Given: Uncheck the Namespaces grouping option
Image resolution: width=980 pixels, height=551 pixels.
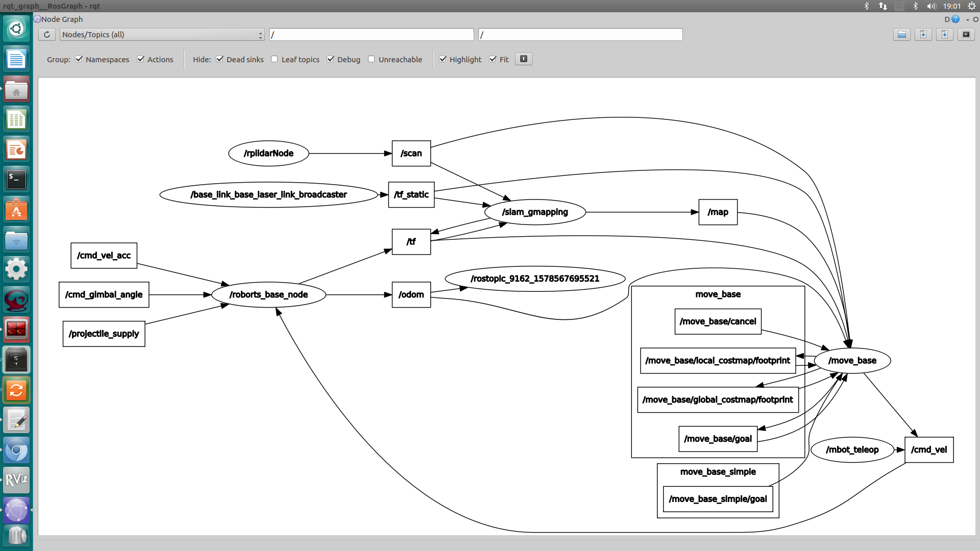Looking at the screenshot, I should (x=79, y=59).
